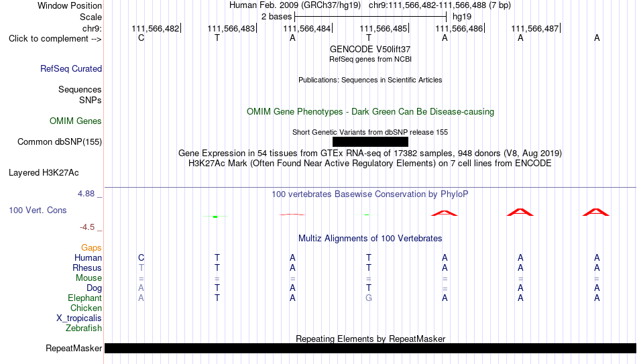
Task: Click position label 111,566,487
Action: tap(534, 28)
